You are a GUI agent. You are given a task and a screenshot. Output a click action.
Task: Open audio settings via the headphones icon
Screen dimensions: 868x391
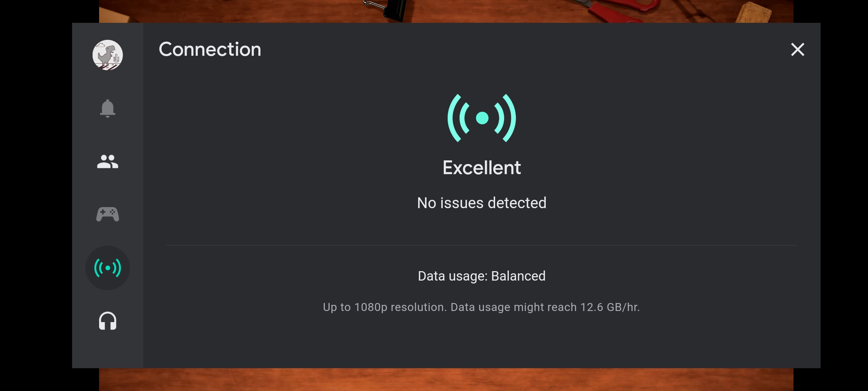pyautogui.click(x=107, y=321)
